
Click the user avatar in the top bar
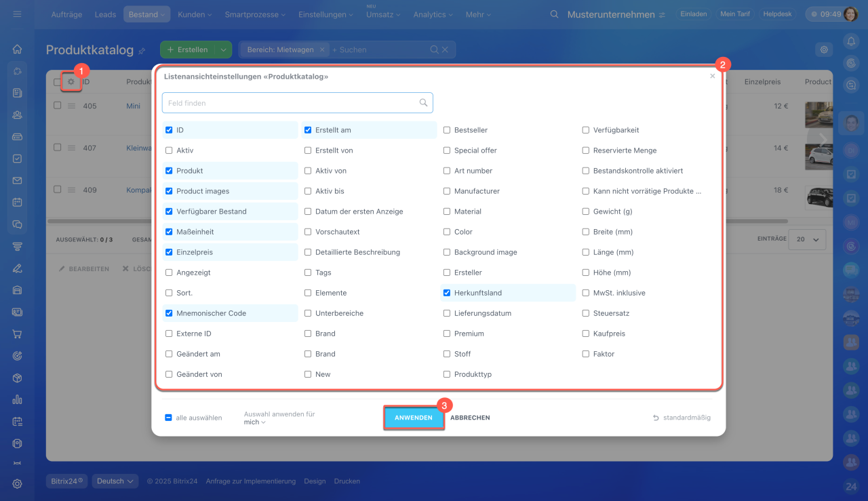(x=850, y=14)
